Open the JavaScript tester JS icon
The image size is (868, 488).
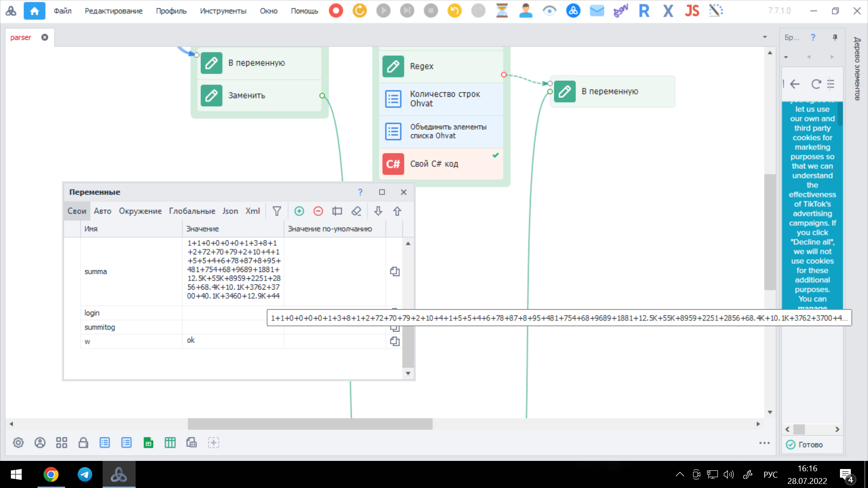coord(692,10)
